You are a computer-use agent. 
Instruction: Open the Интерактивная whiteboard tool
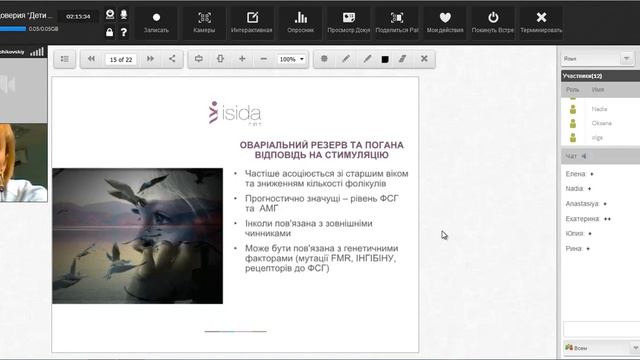coord(252,23)
